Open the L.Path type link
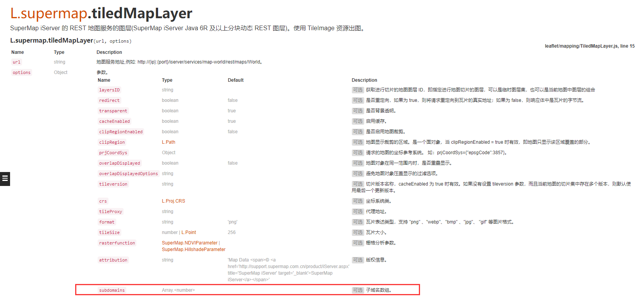 pos(169,142)
